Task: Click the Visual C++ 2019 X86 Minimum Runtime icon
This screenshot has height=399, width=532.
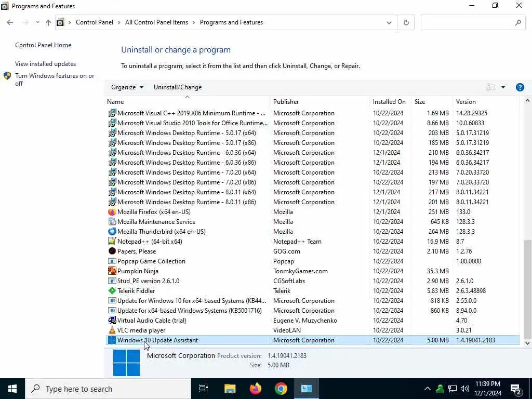Action: point(112,113)
